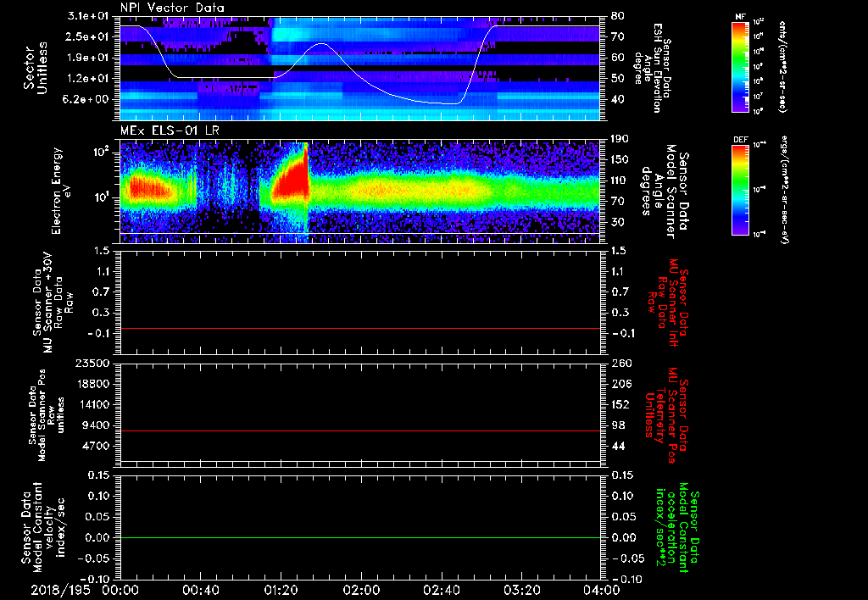The height and width of the screenshot is (600, 868).
Task: Click the "260" telemetry tick label
Action: pyautogui.click(x=621, y=364)
